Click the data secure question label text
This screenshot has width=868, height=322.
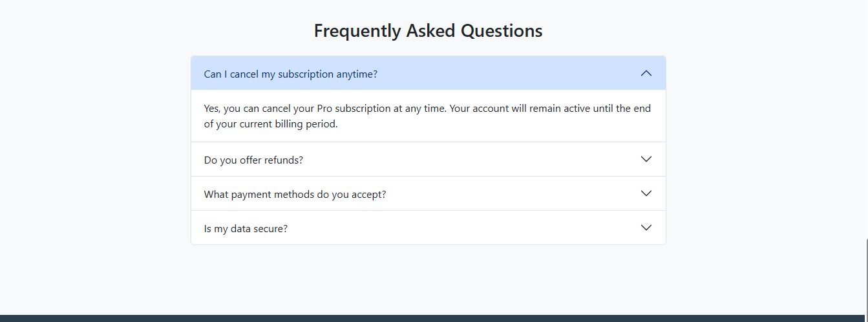[246, 228]
